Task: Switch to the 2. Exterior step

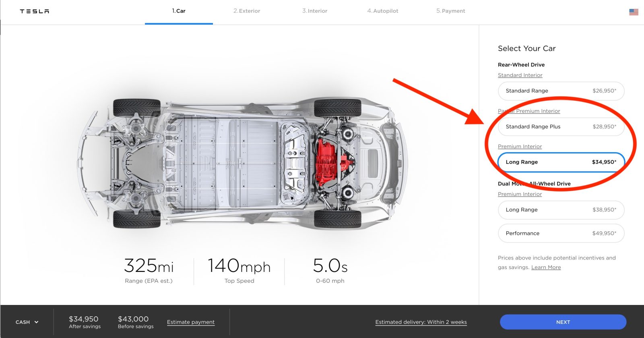Action: (x=247, y=11)
